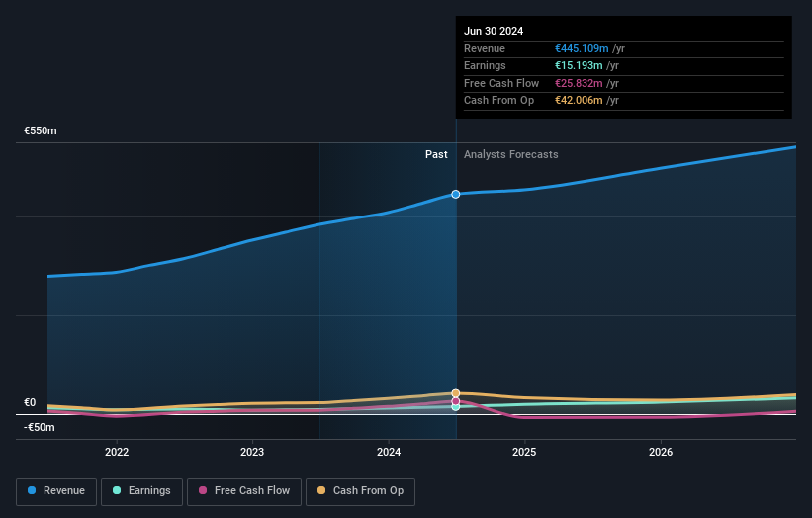Image resolution: width=812 pixels, height=518 pixels.
Task: Click the €445.109m Revenue tooltip value
Action: 583,49
